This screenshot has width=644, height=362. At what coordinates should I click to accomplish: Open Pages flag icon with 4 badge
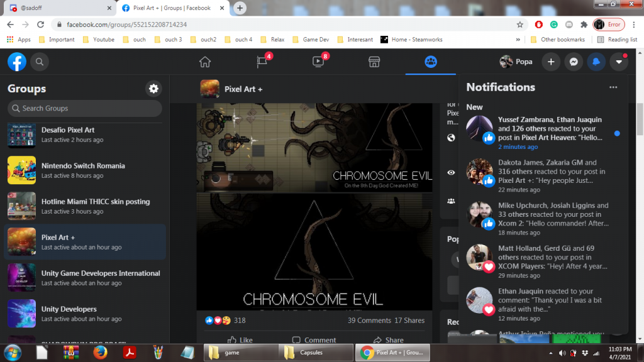point(262,62)
